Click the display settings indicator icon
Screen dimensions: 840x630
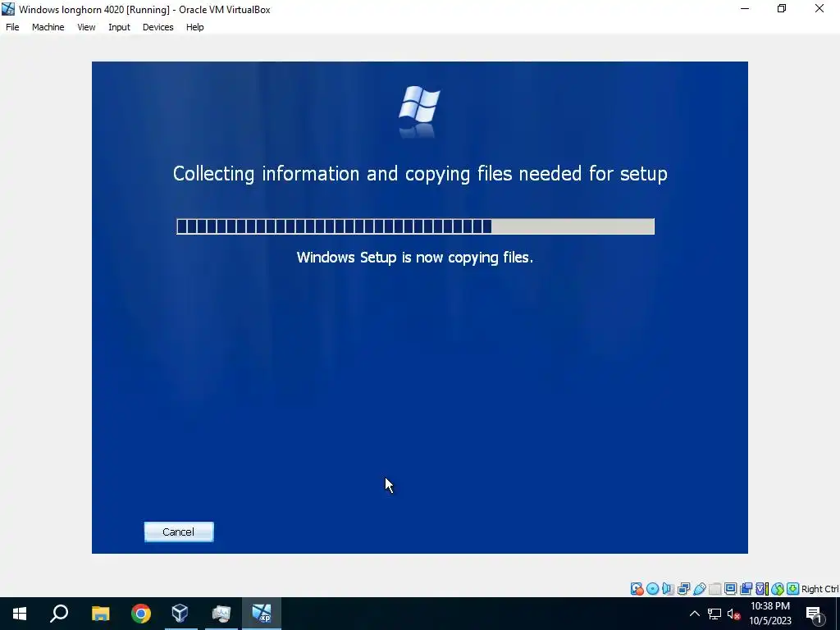730,589
